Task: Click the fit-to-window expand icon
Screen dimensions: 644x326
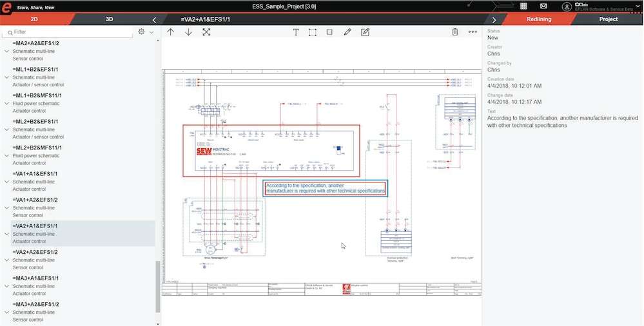Action: tap(206, 32)
